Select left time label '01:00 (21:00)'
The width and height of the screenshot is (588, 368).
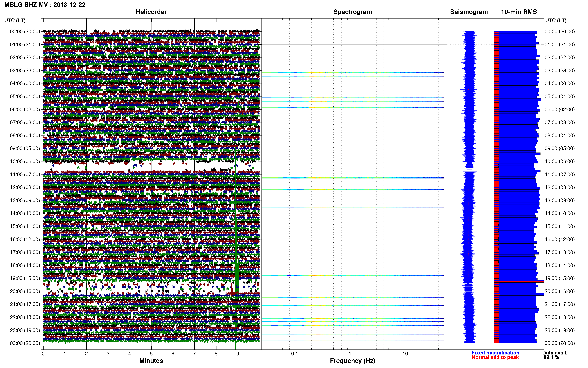(x=25, y=45)
